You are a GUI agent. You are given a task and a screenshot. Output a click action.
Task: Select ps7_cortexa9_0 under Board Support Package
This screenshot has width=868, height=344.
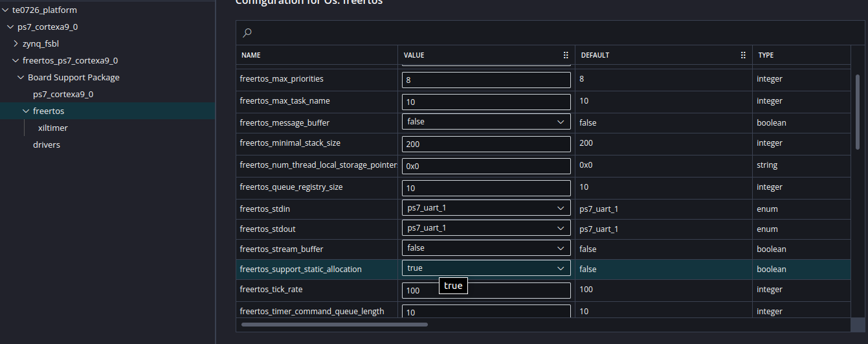click(63, 94)
